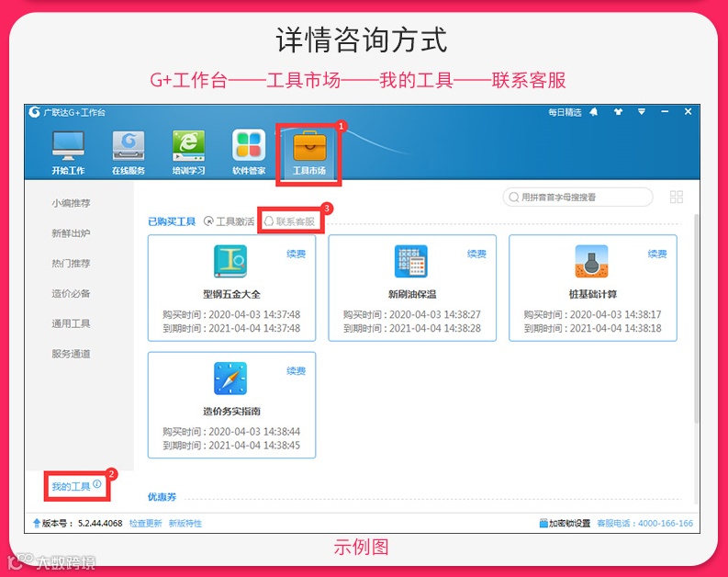Select 热门推荐 in sidebar
The image size is (728, 577).
[x=71, y=264]
